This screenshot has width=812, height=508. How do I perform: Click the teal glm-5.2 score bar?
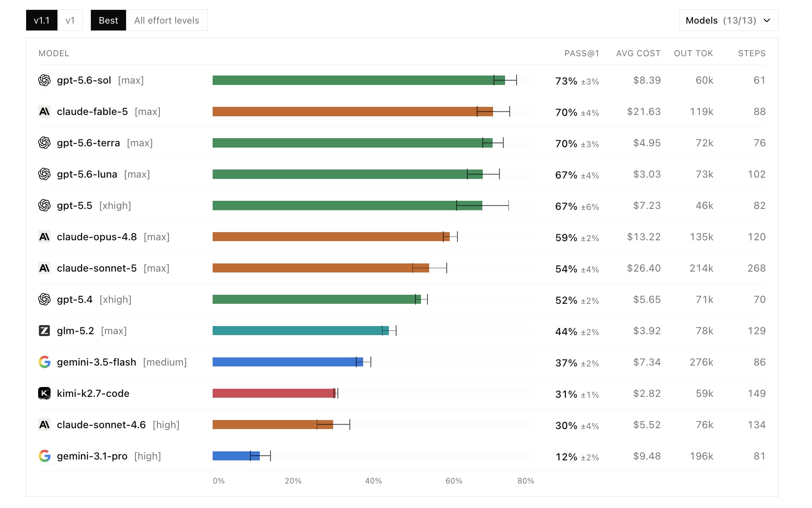301,331
